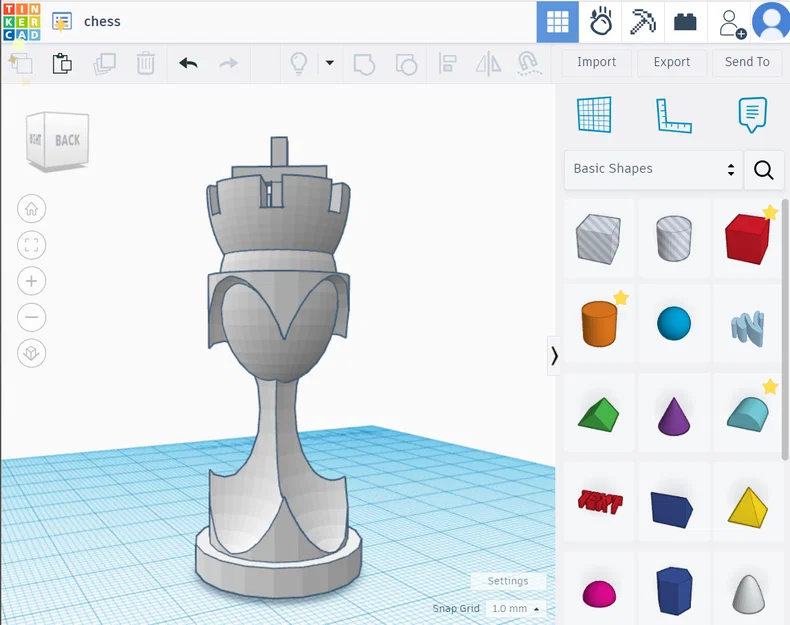This screenshot has width=790, height=625.
Task: Undo the last action
Action: (188, 63)
